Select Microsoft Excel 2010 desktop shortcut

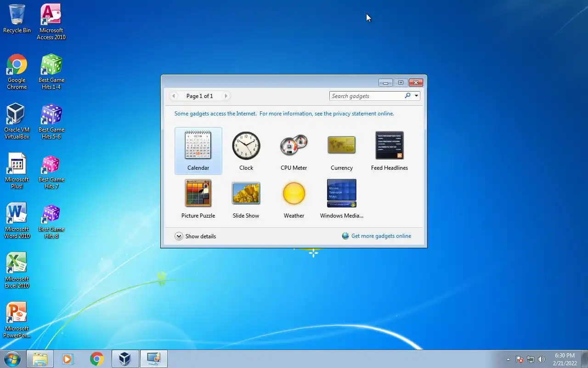[17, 270]
